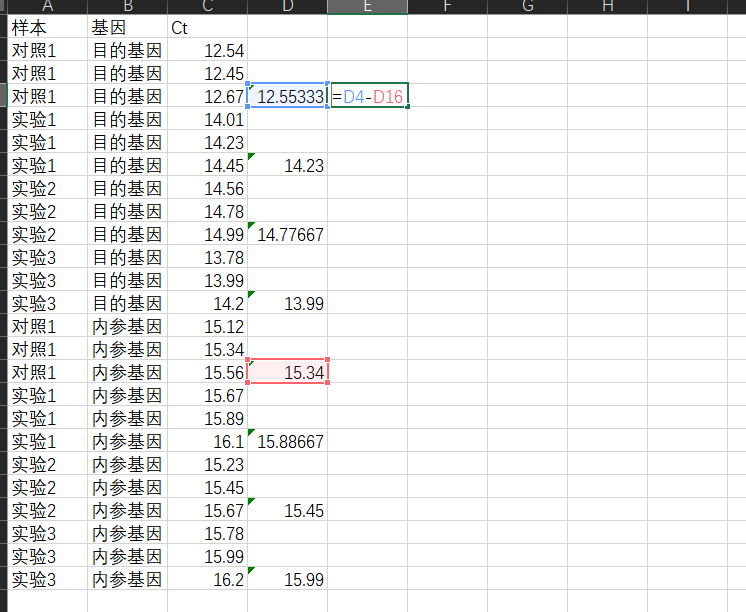The height and width of the screenshot is (612, 746).
Task: Select the red-highlighted cell with 15.34
Action: pyautogui.click(x=288, y=372)
